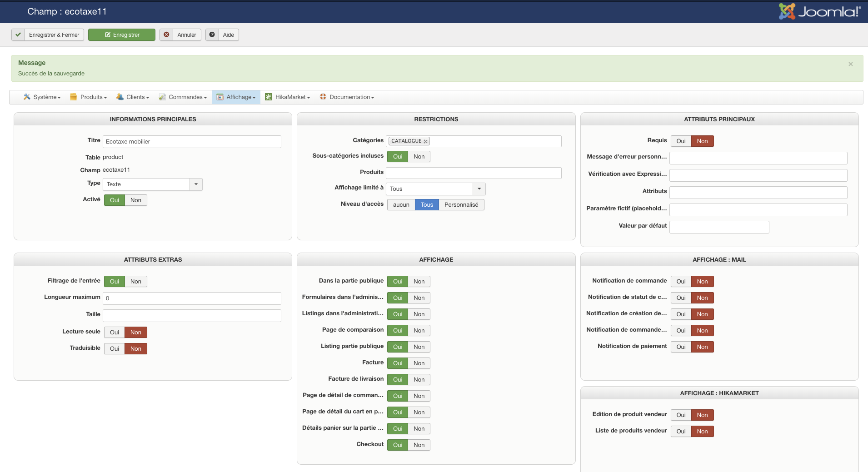
Task: Set Formulaires dans l'administration to Non
Action: [x=419, y=298]
